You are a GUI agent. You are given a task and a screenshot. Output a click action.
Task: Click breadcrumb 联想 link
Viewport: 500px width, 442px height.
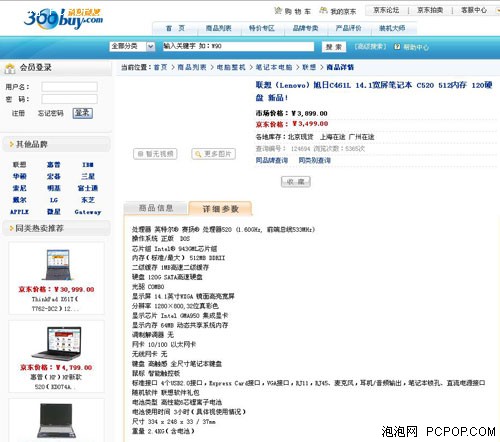309,67
